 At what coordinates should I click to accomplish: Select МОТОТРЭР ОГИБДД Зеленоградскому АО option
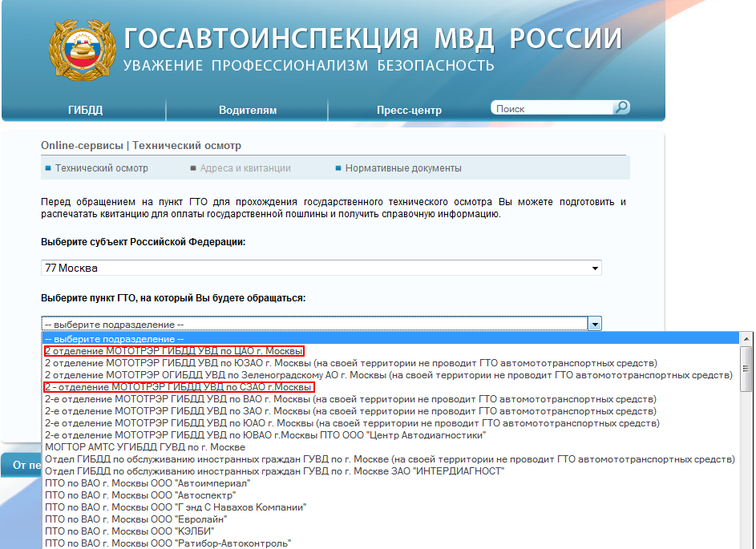click(390, 375)
